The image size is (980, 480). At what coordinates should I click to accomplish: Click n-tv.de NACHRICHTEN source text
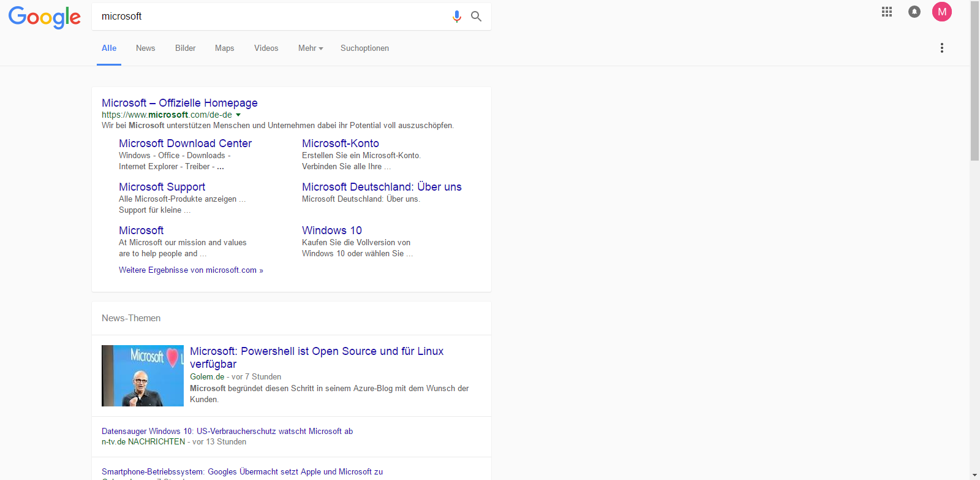[143, 442]
